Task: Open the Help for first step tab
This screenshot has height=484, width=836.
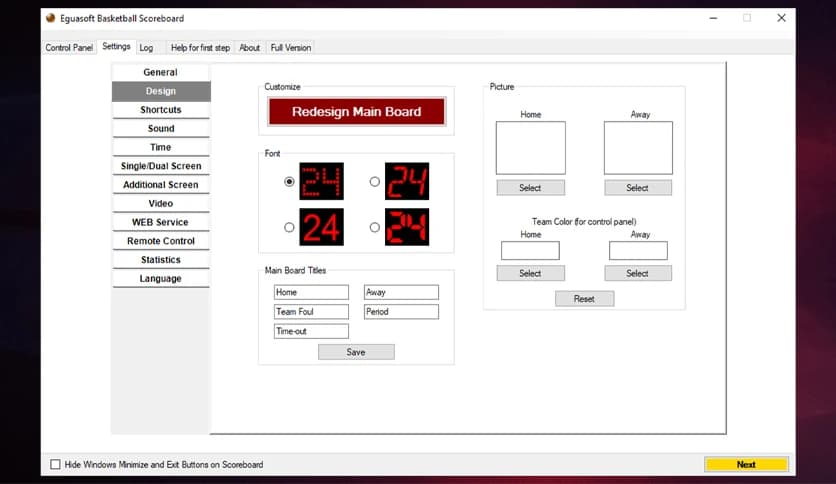Action: point(200,47)
